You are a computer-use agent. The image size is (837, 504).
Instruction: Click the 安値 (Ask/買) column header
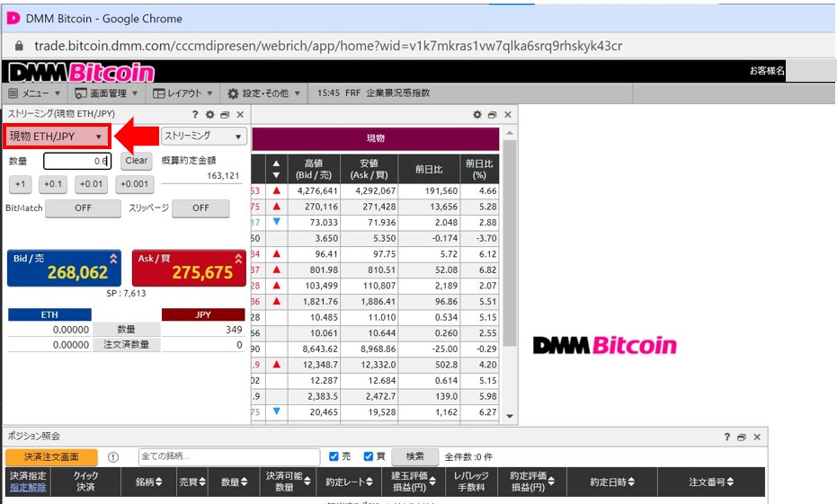(x=369, y=169)
